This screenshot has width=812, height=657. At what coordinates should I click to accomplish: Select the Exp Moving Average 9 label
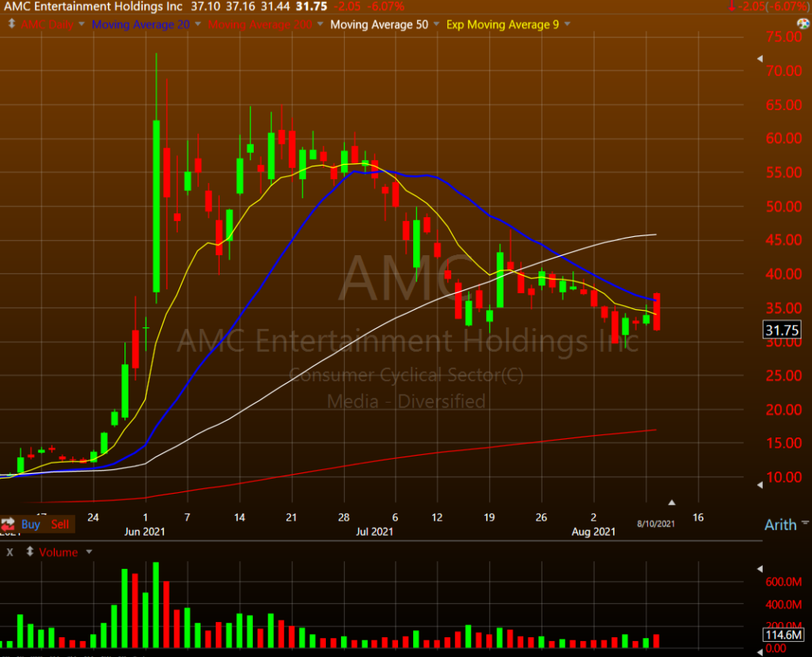[x=503, y=25]
